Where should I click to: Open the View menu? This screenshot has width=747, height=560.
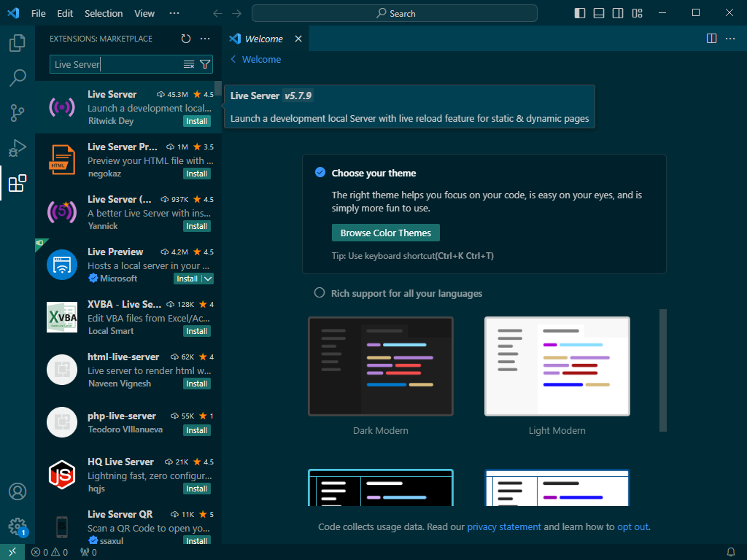(x=144, y=13)
